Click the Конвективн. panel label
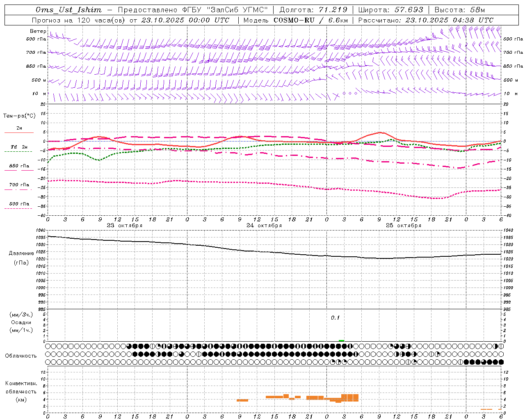Screen dimensions: 525x420 [x=21, y=383]
